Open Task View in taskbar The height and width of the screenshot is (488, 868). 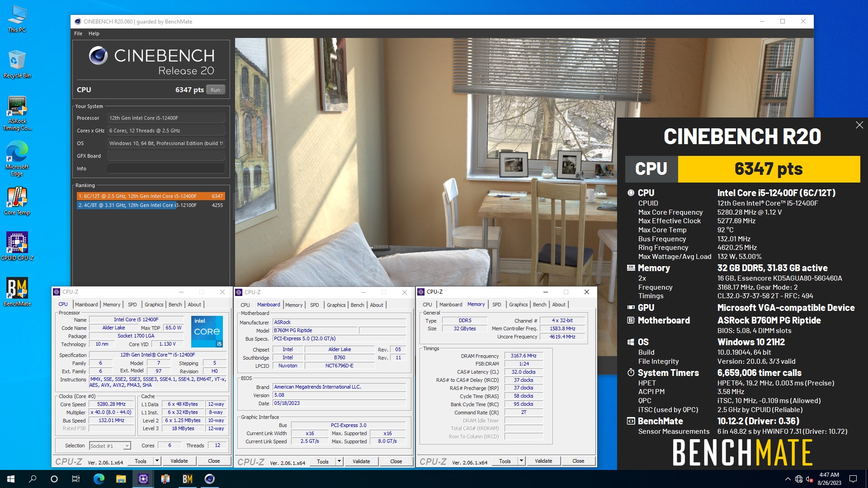point(76,479)
